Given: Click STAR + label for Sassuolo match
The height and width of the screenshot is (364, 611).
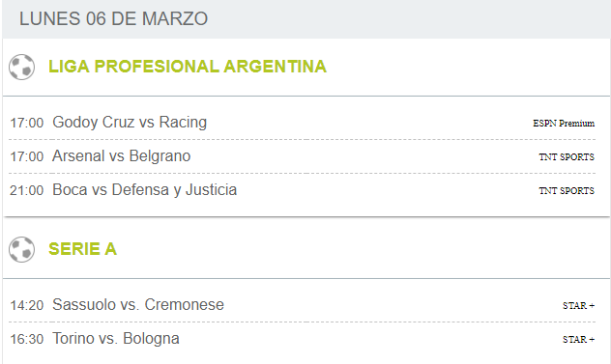Looking at the screenshot, I should click(x=579, y=306).
